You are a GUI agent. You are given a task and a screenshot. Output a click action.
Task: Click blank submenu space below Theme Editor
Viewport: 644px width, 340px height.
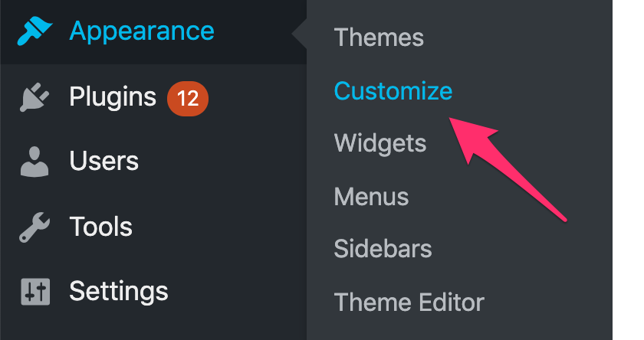459,328
